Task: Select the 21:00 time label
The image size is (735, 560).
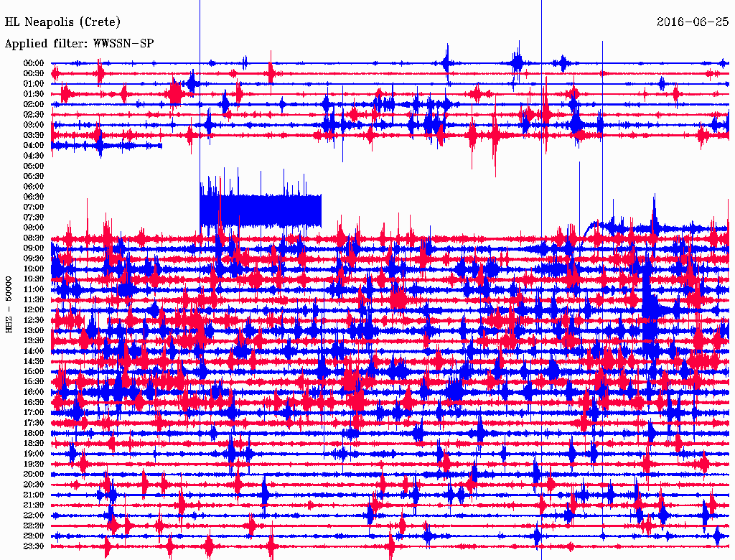Action: click(34, 495)
